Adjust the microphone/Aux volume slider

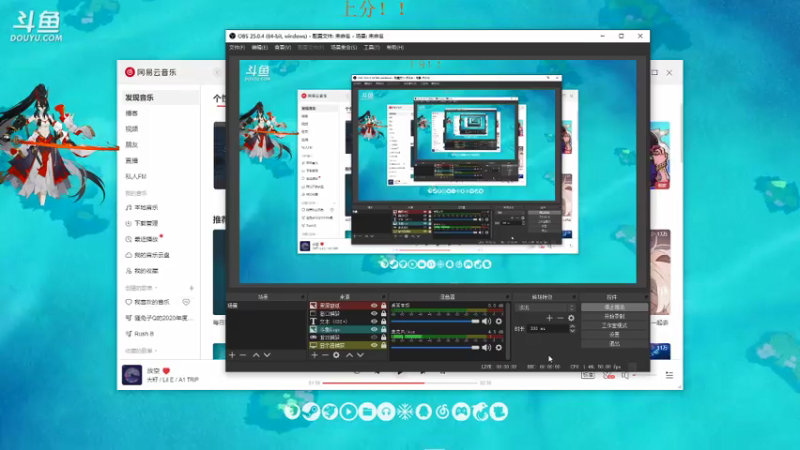click(x=435, y=347)
